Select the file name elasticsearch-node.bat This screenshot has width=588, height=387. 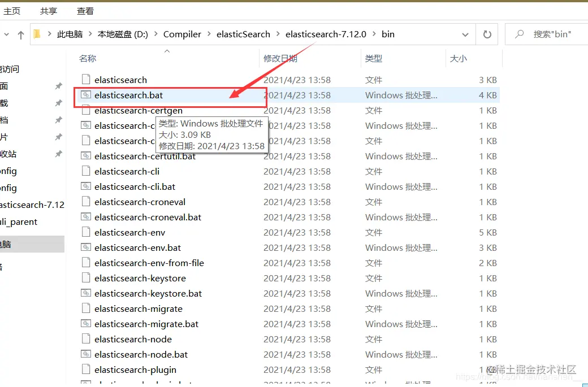click(141, 354)
